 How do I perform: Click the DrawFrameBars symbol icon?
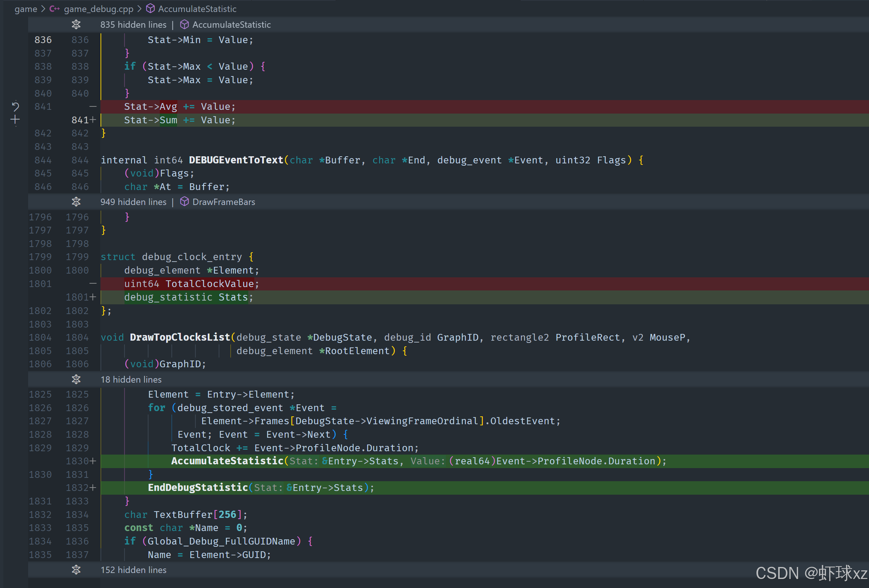[x=184, y=202]
